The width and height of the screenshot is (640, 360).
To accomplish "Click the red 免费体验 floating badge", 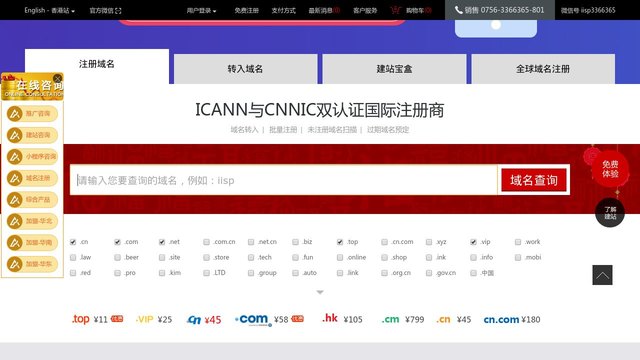I will (x=610, y=169).
